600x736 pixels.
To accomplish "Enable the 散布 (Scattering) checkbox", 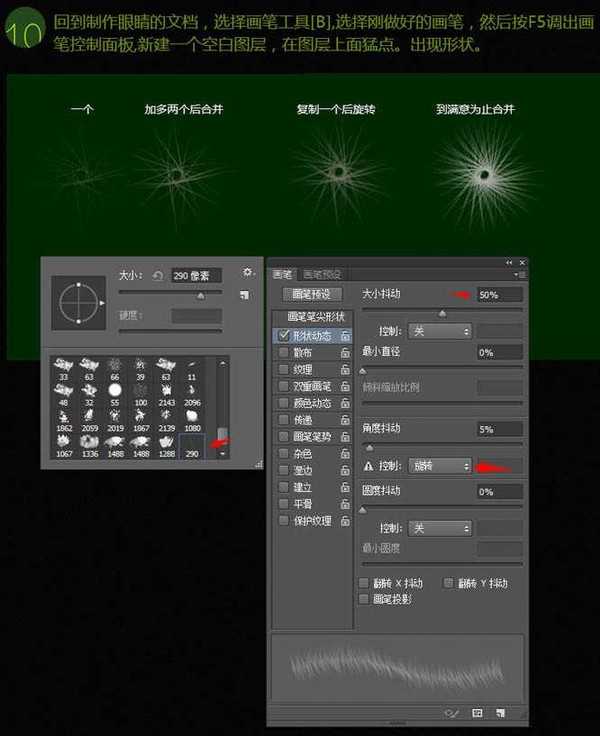I will pos(283,353).
